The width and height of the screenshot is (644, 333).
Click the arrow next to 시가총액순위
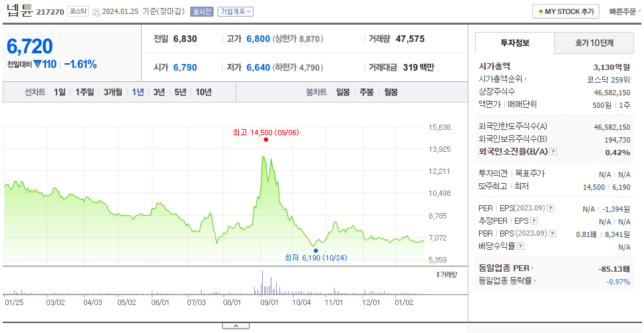[526, 79]
